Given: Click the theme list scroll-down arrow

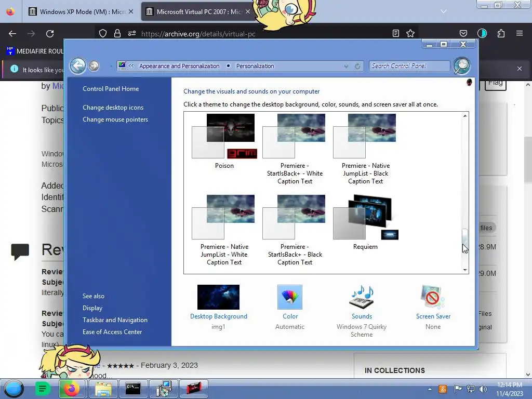Looking at the screenshot, I should point(465,270).
